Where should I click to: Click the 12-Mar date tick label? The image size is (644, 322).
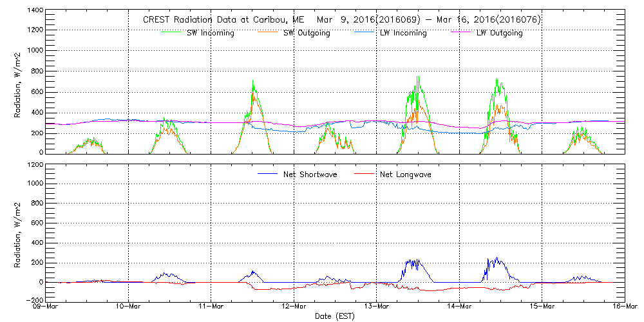[x=294, y=307]
